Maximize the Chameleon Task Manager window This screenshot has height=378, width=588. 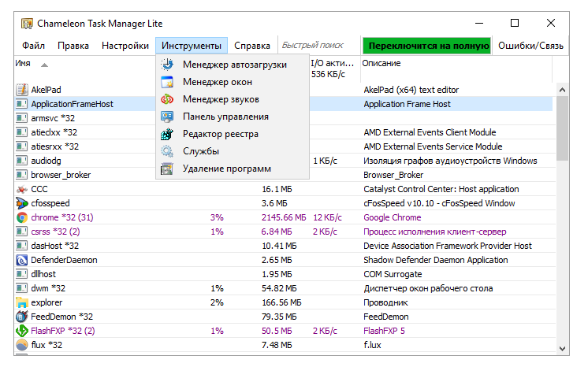(515, 23)
